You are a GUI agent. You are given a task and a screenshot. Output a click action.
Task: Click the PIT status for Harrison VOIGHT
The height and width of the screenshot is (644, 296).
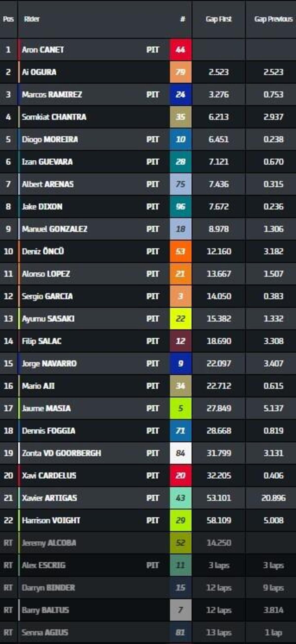point(152,520)
